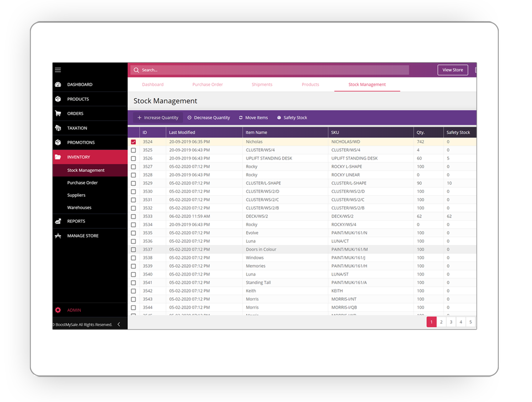Go to page 3
Image resolution: width=532 pixels, height=402 pixels.
click(451, 322)
